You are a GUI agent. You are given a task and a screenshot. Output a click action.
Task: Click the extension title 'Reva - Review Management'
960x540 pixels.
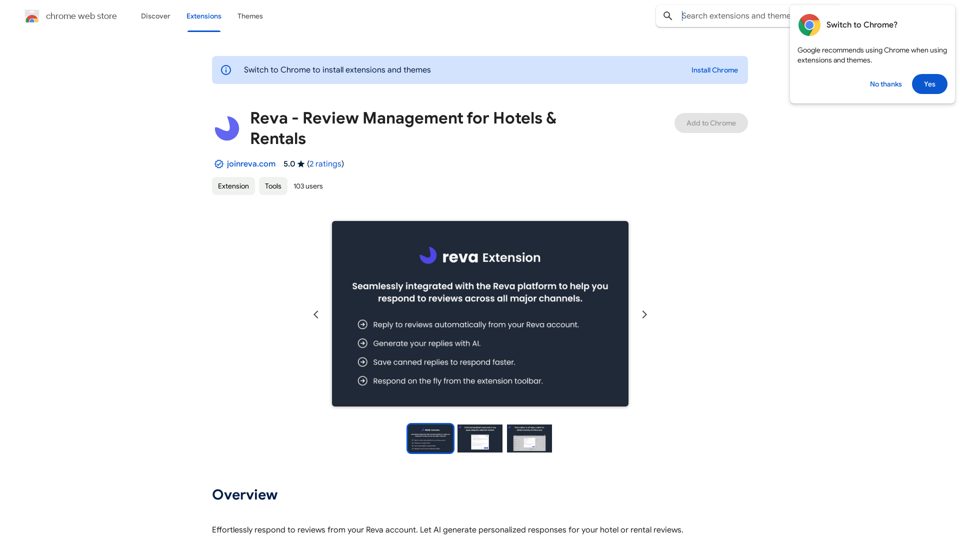pos(403,128)
